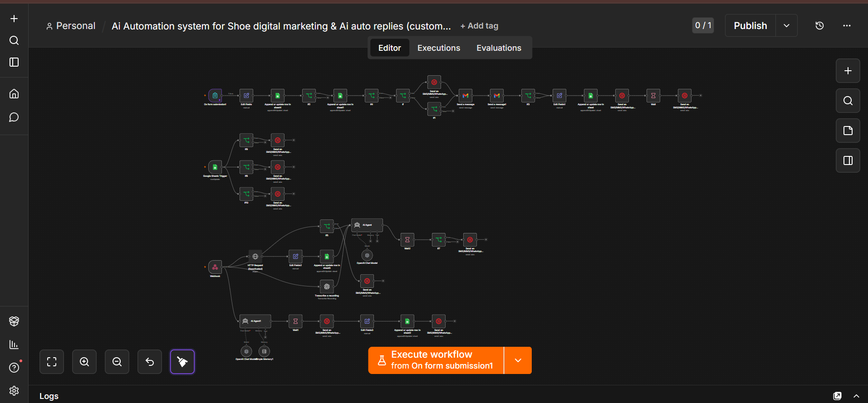The image size is (868, 403).
Task: Select the AI Agent node
Action: [367, 225]
